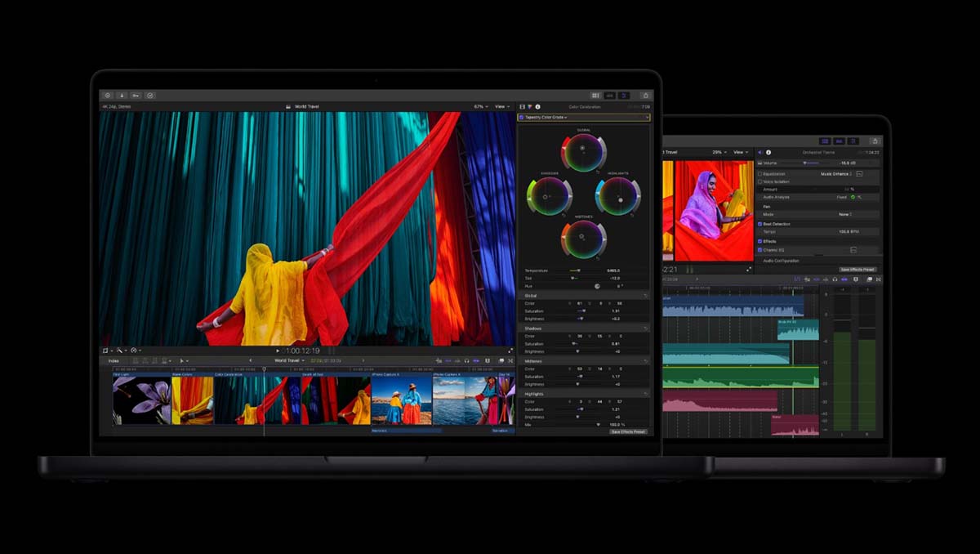This screenshot has width=980, height=554.
Task: Select the purple flower clip thumbnail
Action: (x=142, y=400)
